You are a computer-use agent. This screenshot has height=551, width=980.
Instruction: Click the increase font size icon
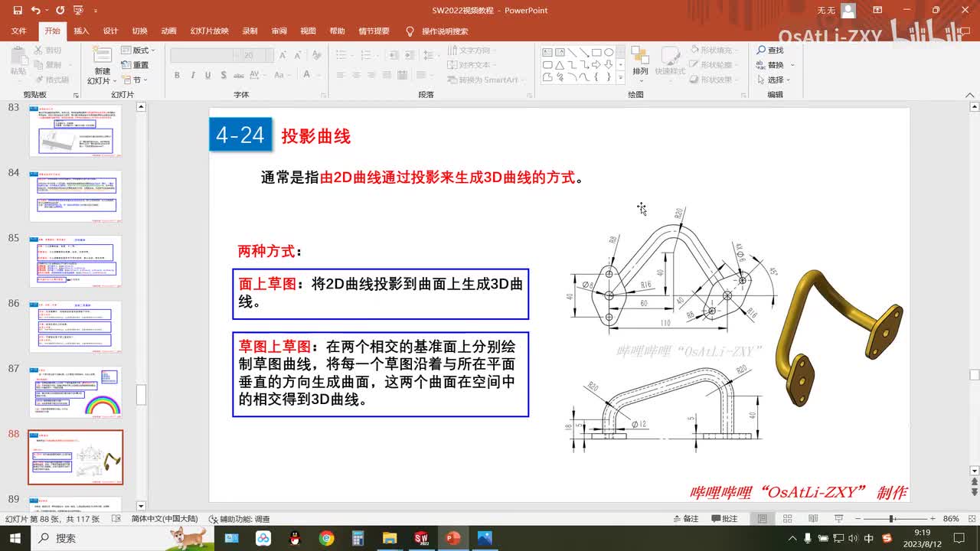[x=283, y=55]
